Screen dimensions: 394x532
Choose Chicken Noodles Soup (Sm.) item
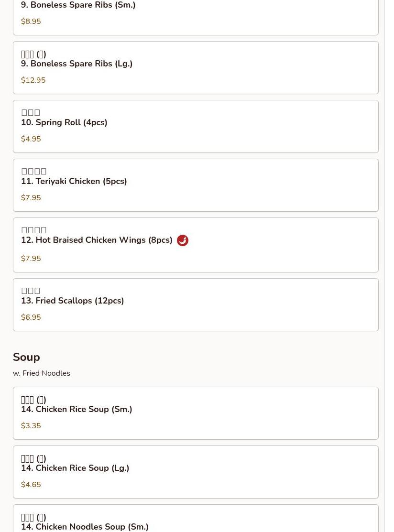[x=196, y=519]
